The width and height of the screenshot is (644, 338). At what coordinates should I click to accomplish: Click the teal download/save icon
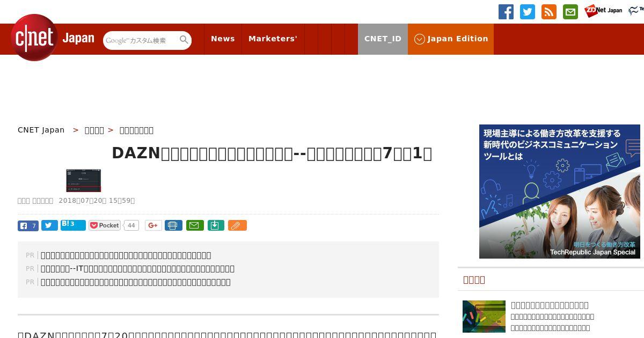coord(215,225)
